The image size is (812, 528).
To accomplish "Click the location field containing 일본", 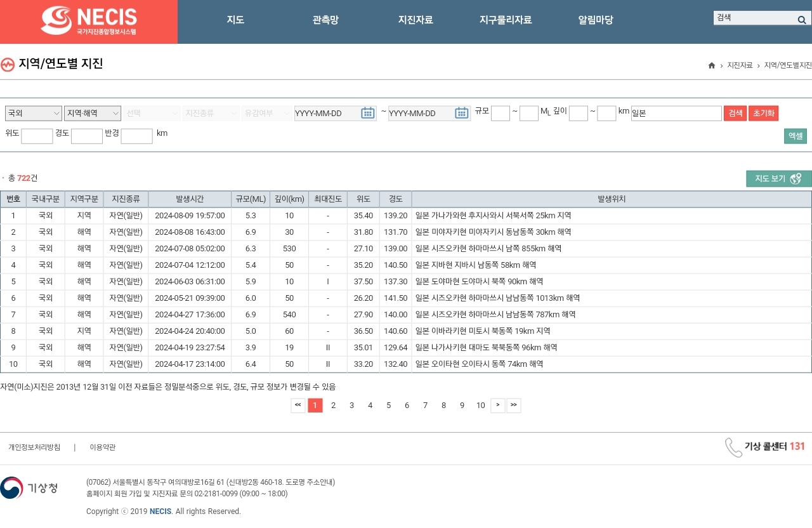I will pos(676,113).
